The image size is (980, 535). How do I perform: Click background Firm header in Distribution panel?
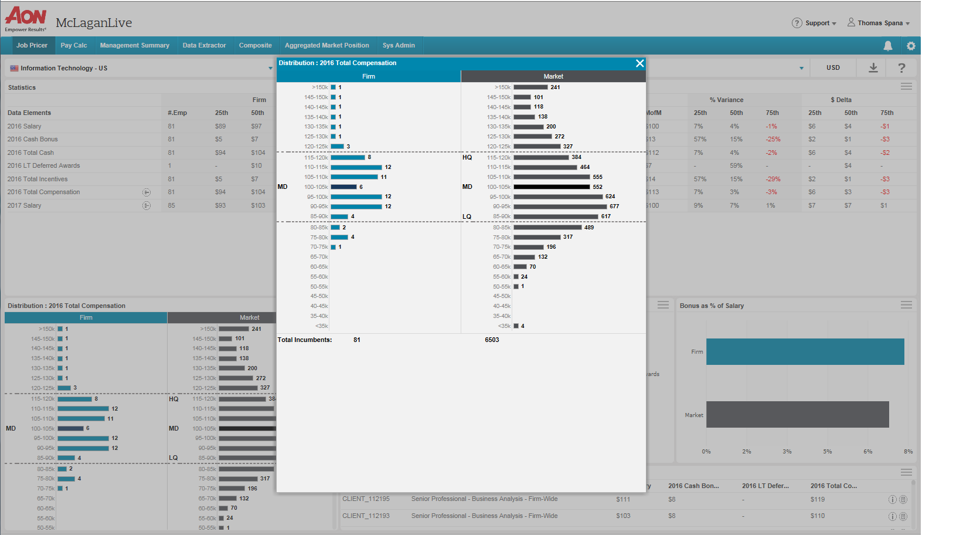86,317
